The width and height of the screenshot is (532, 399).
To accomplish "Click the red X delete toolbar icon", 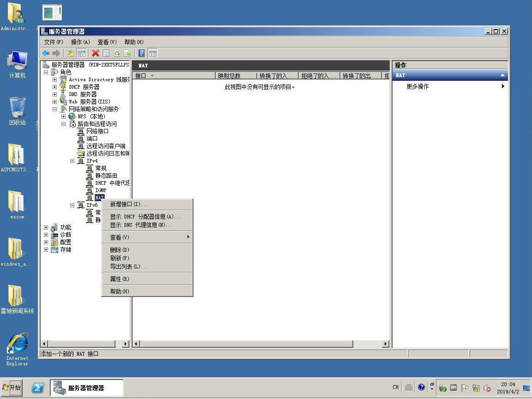I will point(95,54).
